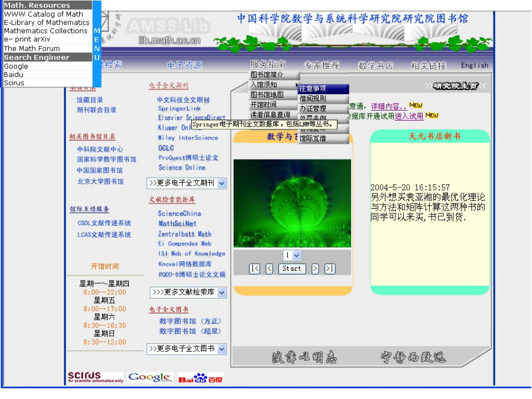This screenshot has width=532, height=399.
Task: Click NEW badge beside 进入试用
Action: [432, 115]
